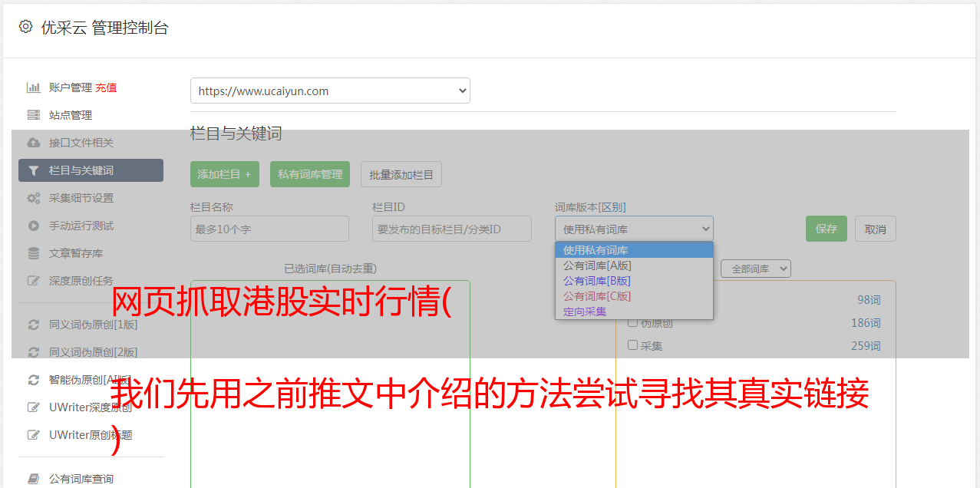Click the 259词 count link
Viewport: 980px width, 488px height.
[x=866, y=346]
